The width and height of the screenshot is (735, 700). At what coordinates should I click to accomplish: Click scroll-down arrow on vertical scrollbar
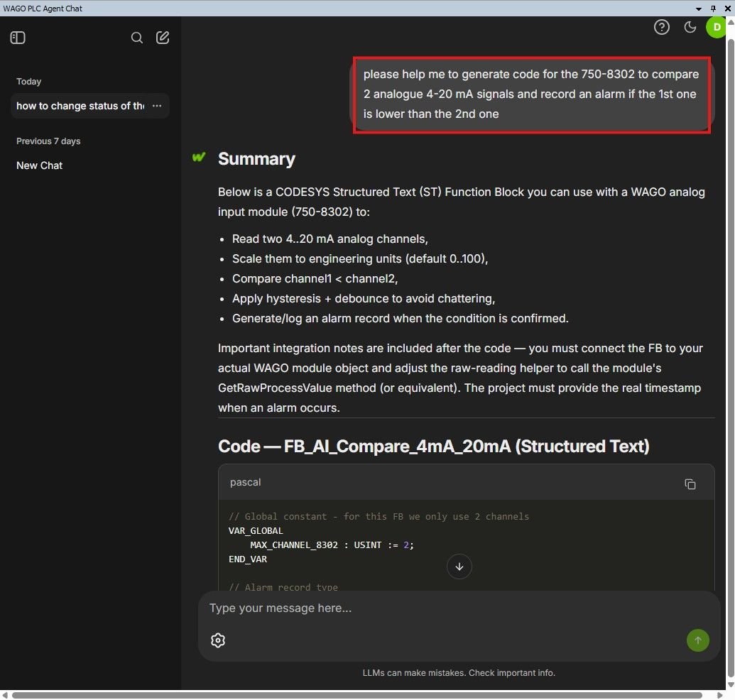click(x=730, y=684)
